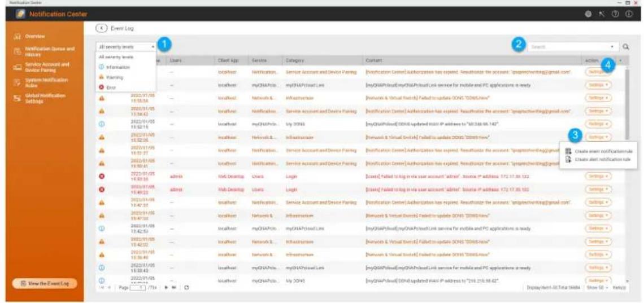Click error icon on lower admin login row

point(102,190)
